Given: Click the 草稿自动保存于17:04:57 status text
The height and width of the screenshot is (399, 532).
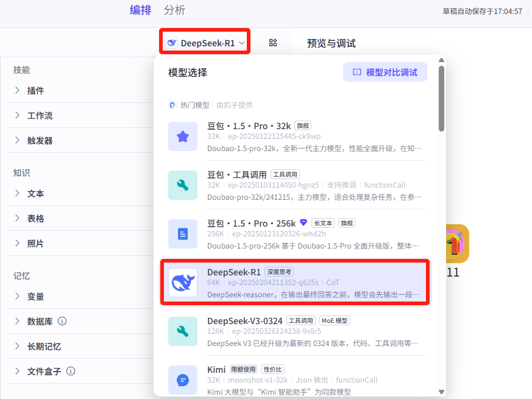Looking at the screenshot, I should [x=482, y=12].
